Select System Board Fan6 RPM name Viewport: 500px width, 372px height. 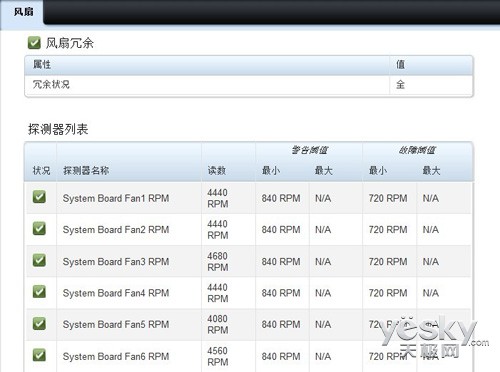click(116, 356)
